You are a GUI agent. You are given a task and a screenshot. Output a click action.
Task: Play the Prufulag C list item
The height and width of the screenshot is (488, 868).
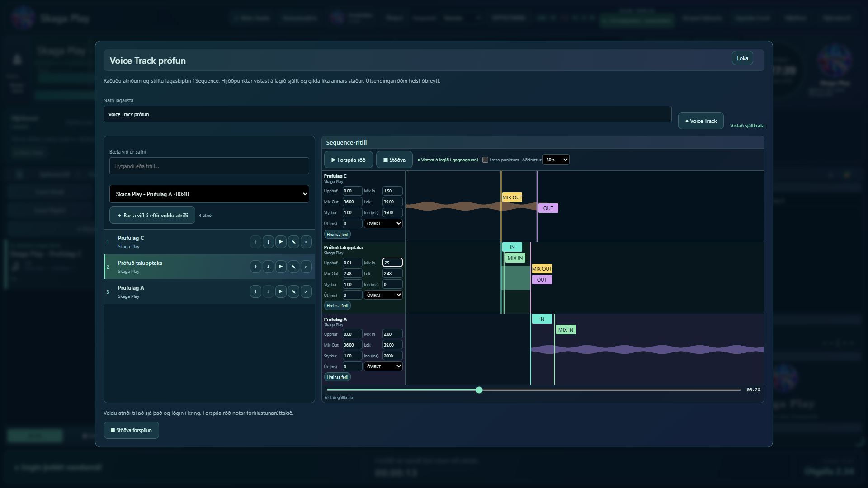(281, 242)
